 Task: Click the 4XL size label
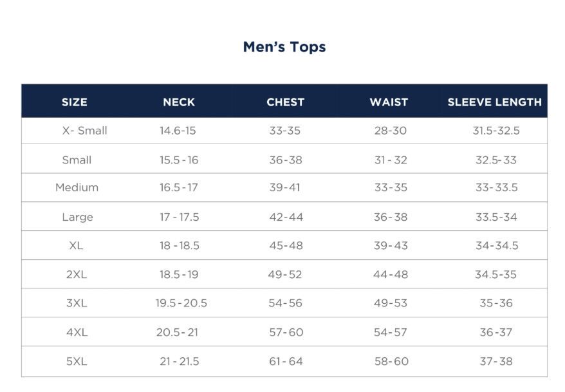click(76, 333)
